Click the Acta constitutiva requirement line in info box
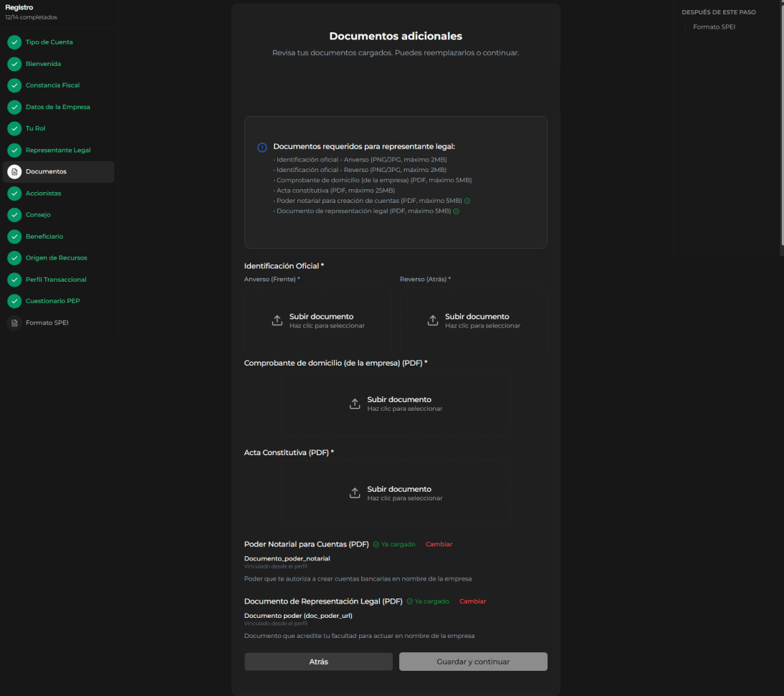This screenshot has width=784, height=696. pyautogui.click(x=334, y=191)
